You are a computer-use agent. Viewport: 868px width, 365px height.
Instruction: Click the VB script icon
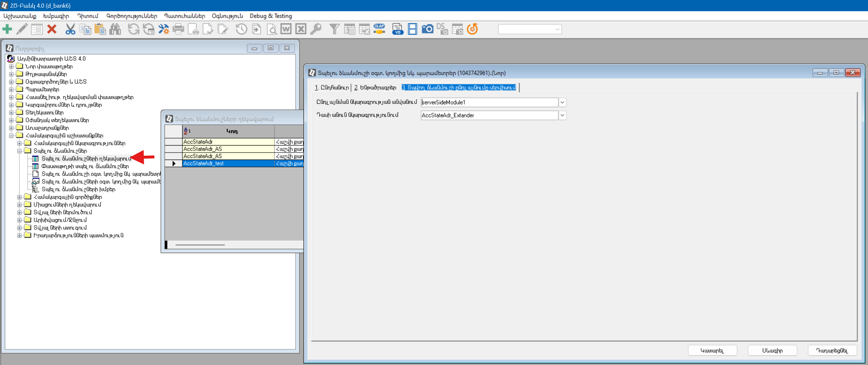click(x=398, y=29)
